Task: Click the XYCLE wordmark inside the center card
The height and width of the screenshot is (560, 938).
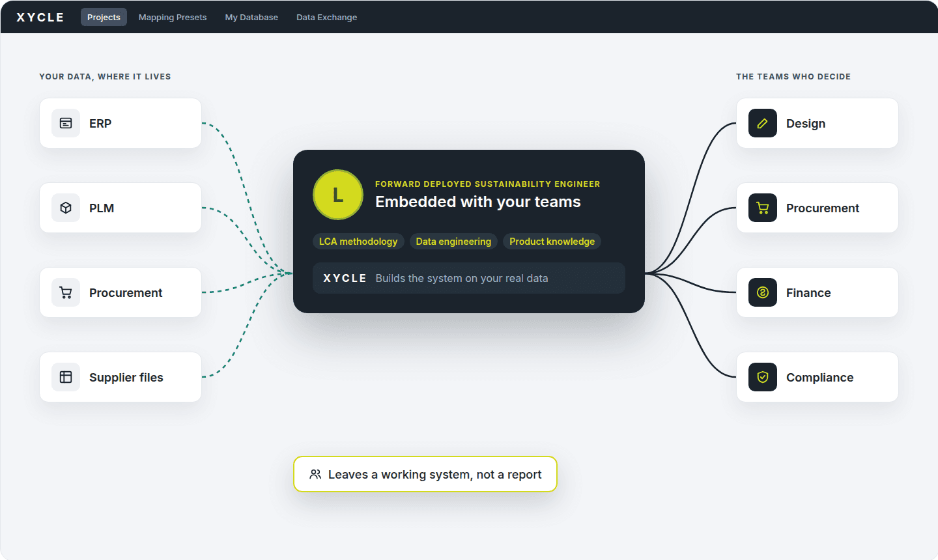Action: (x=345, y=278)
